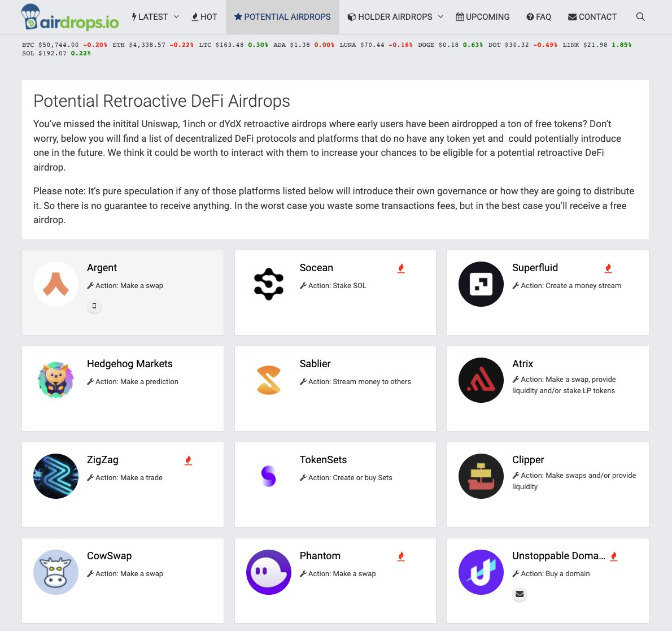Image resolution: width=672 pixels, height=631 pixels.
Task: Click the LTC $163.48 ticker entry
Action: point(233,45)
